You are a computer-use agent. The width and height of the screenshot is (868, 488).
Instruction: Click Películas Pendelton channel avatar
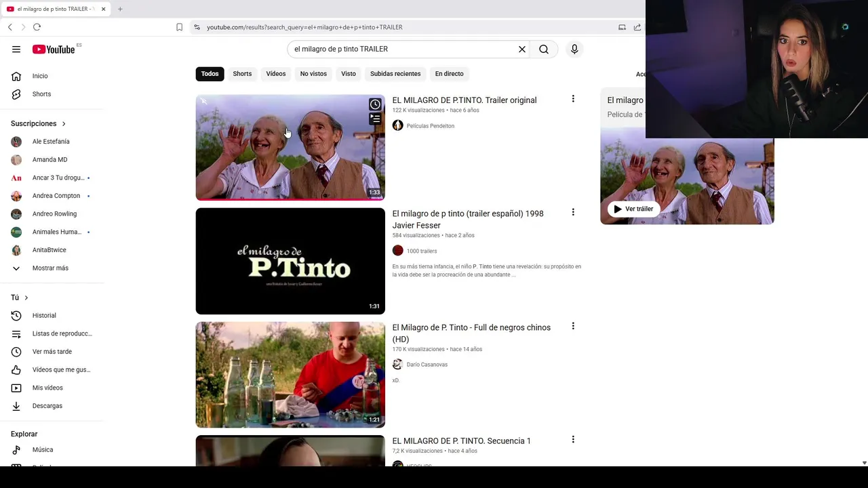(398, 125)
